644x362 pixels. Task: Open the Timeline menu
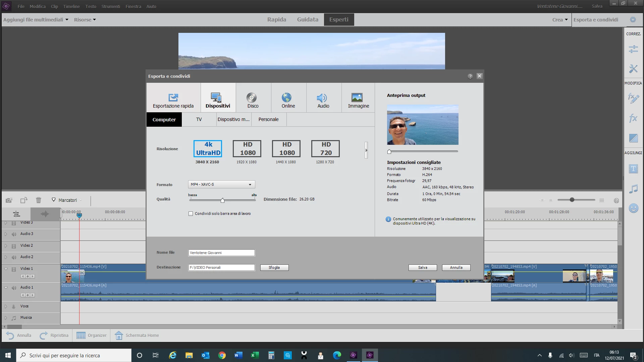(x=71, y=6)
